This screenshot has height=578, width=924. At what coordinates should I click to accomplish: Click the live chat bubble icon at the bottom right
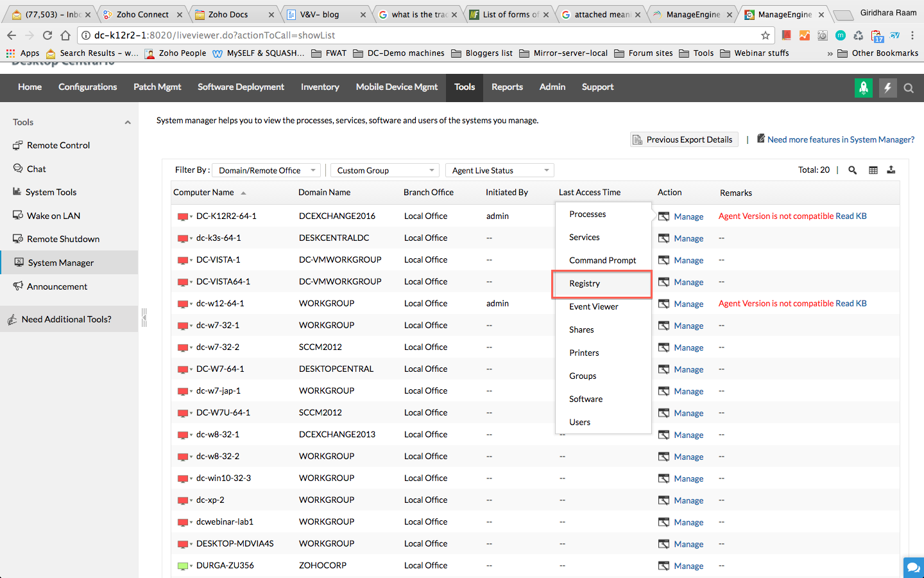point(913,568)
